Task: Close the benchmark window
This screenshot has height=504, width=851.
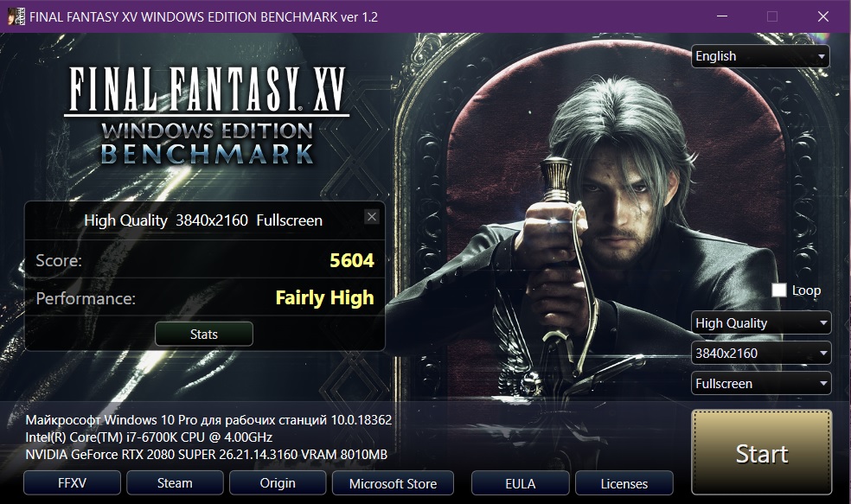Action: click(823, 16)
